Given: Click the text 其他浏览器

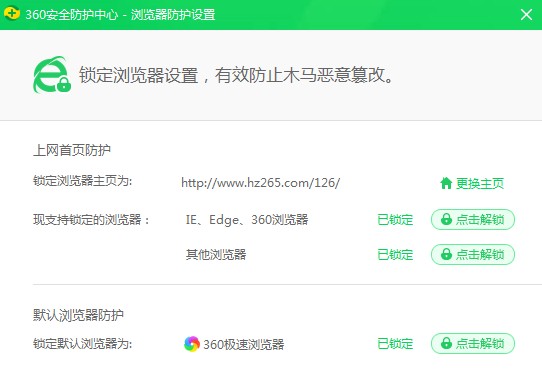Looking at the screenshot, I should [216, 255].
